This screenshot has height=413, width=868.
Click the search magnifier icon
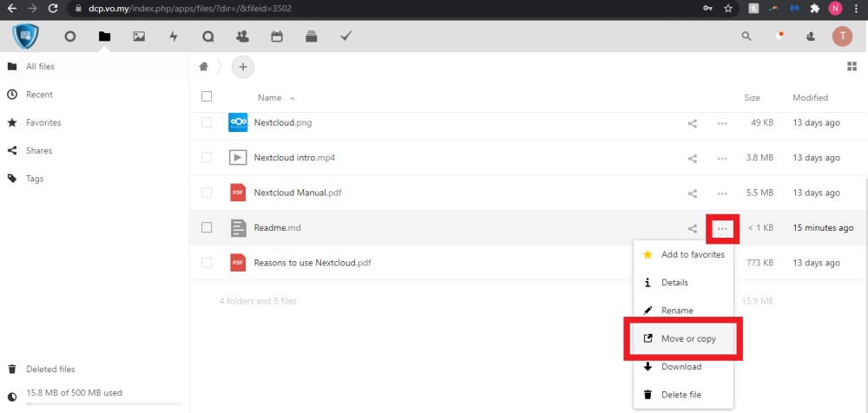[x=746, y=36]
